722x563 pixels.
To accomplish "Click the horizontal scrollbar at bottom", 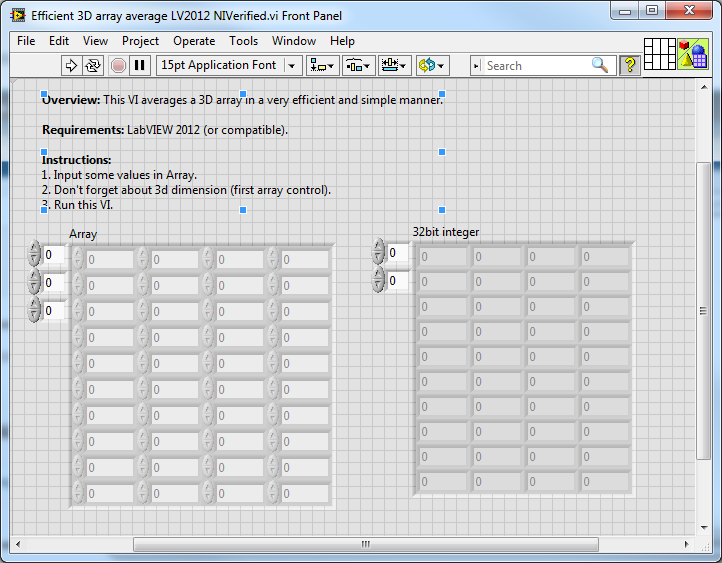I will [x=365, y=544].
